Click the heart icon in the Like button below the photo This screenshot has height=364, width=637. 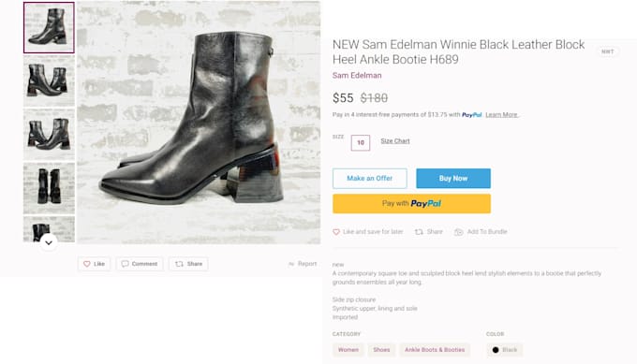pyautogui.click(x=86, y=264)
